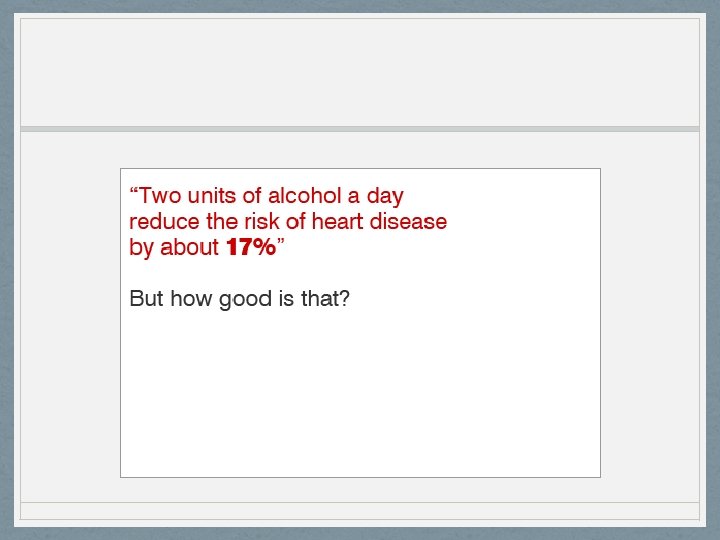Click the blue-gray textured slide border
The height and width of the screenshot is (540, 720).
pos(7,270)
